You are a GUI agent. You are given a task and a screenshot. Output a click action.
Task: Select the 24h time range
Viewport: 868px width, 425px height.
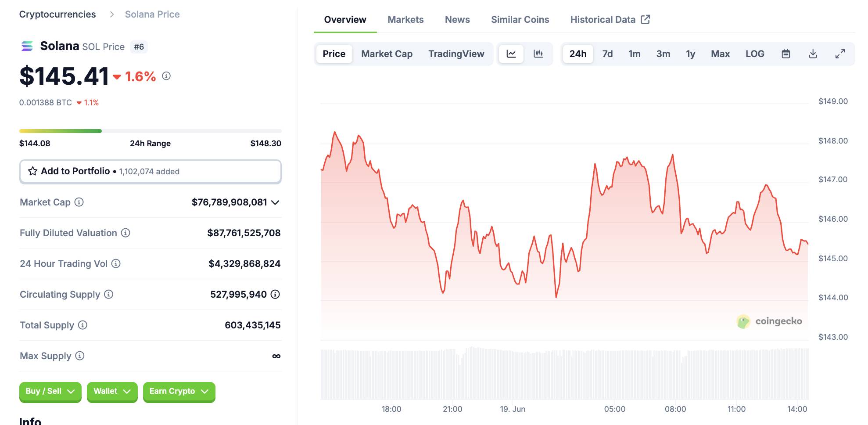[x=578, y=54]
